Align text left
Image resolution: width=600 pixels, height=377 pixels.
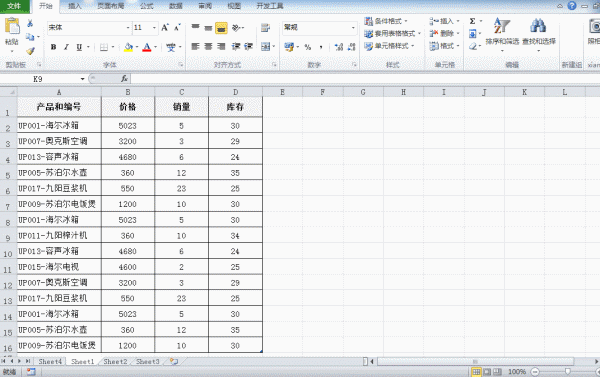pyautogui.click(x=196, y=47)
